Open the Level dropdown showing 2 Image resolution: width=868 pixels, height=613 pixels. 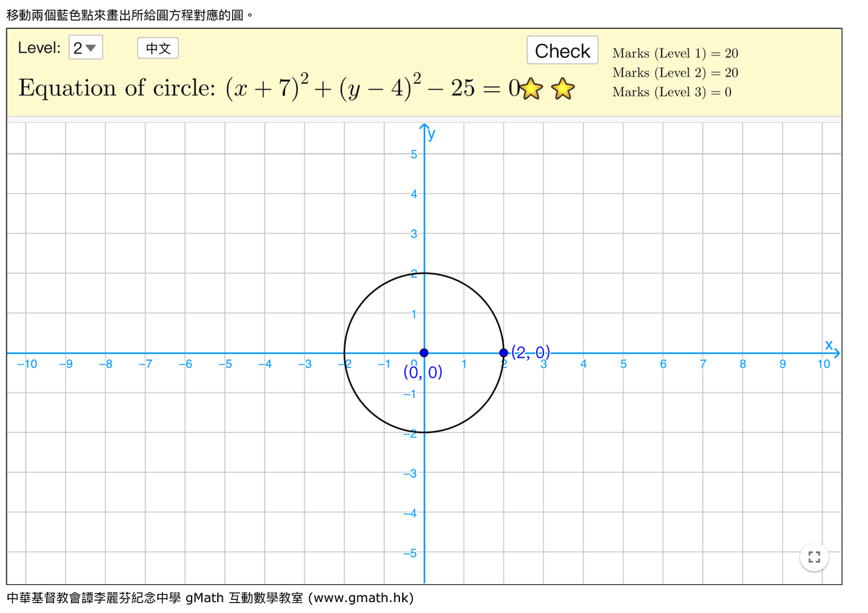pos(86,48)
